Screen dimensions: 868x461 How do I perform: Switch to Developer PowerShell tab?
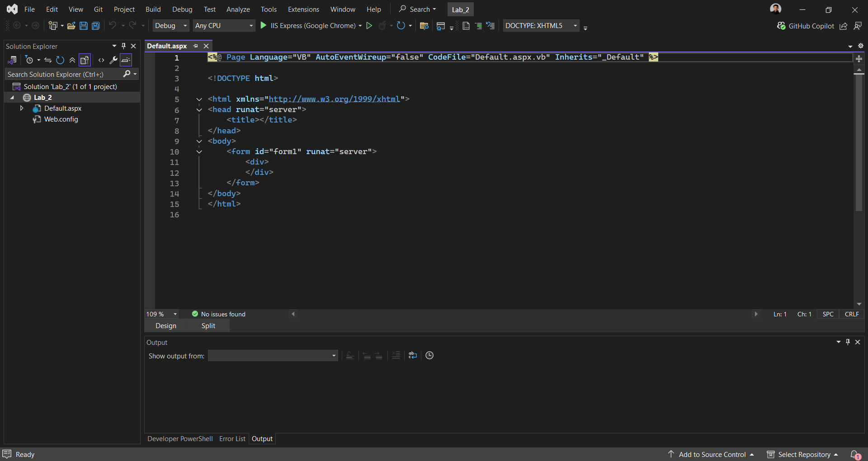[x=180, y=439]
